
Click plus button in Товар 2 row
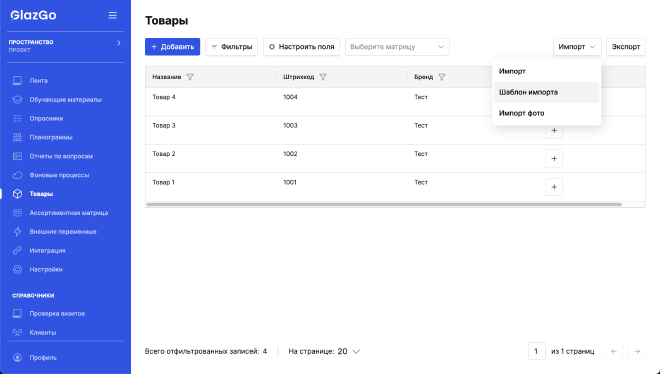[554, 159]
